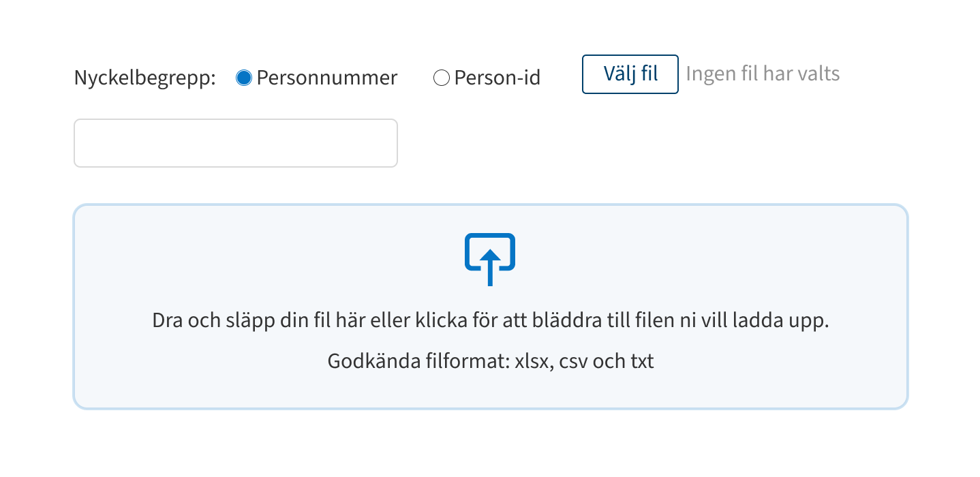Click the "Ingen fil har valts" status text
The image size is (980, 477).
click(x=763, y=74)
